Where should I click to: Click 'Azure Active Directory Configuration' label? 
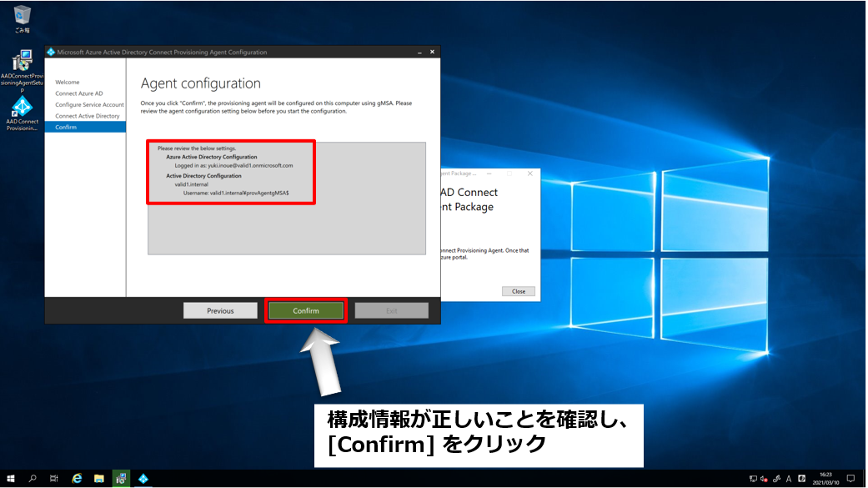coord(212,157)
